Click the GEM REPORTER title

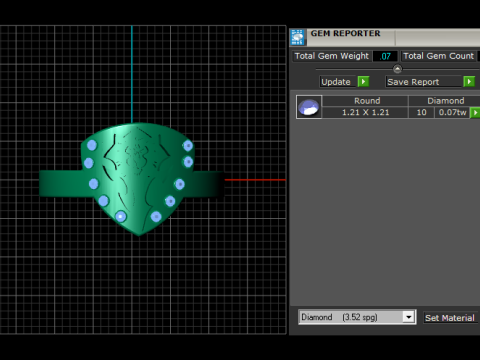345,33
